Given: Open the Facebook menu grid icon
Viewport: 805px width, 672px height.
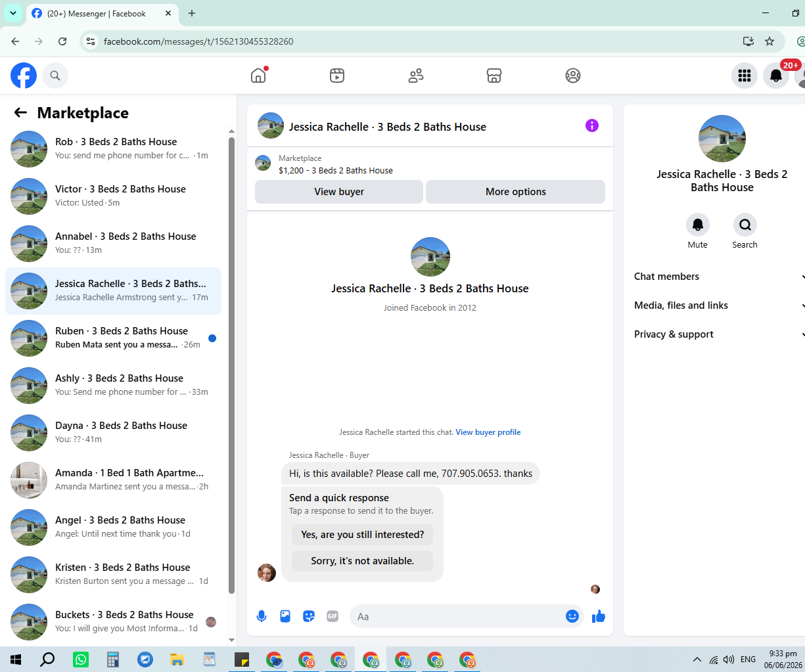Looking at the screenshot, I should [745, 76].
